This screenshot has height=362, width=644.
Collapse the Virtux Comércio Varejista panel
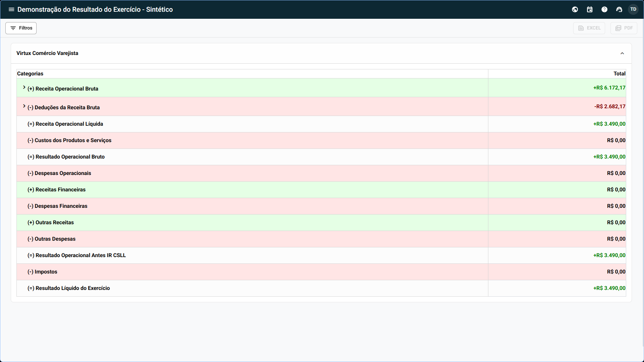point(622,53)
